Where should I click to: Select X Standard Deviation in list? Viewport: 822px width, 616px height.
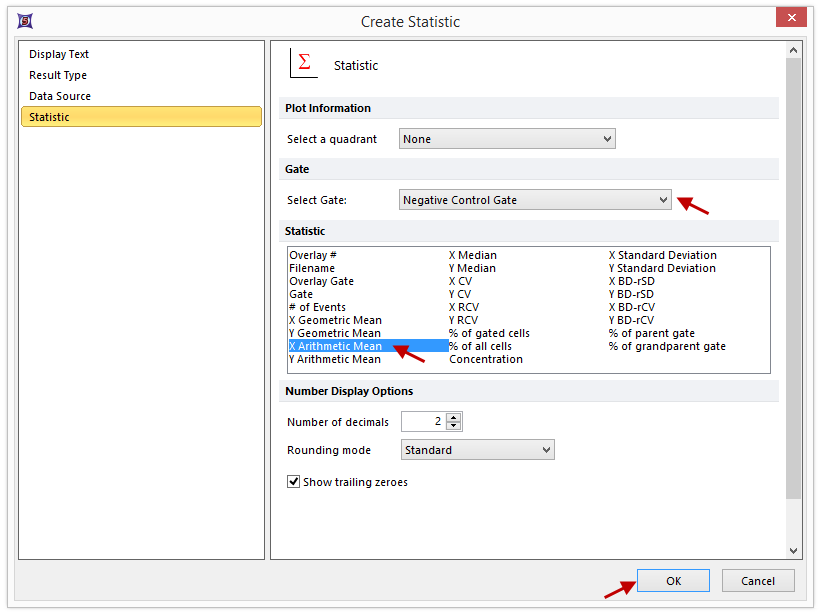coord(662,255)
